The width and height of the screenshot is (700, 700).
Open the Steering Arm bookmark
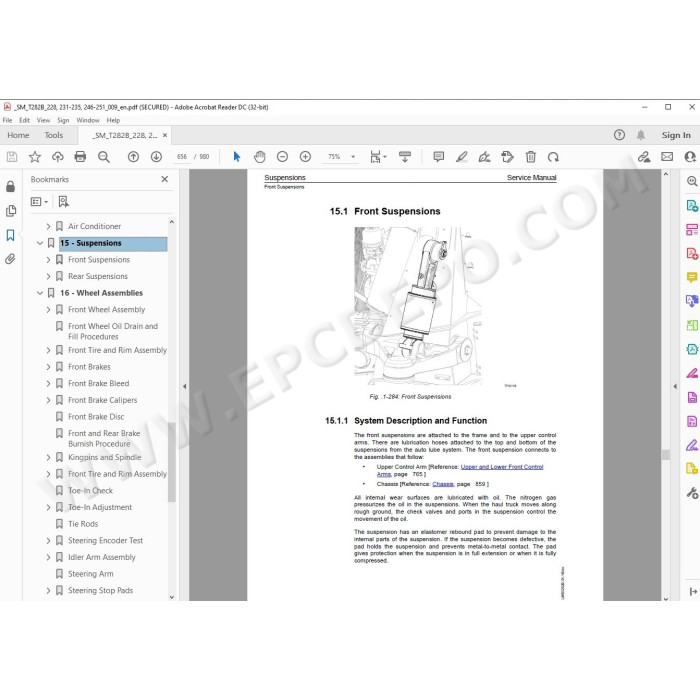(x=91, y=574)
